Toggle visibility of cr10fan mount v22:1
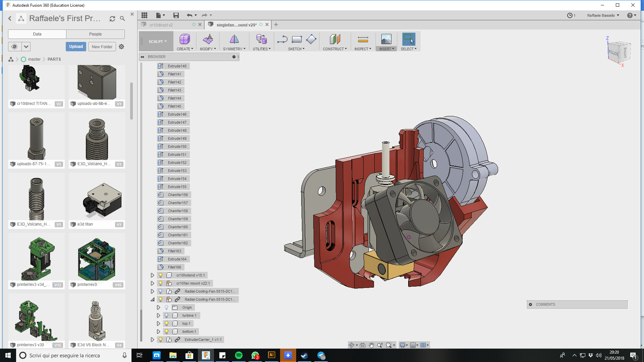Viewport: 644px width, 362px height. pyautogui.click(x=161, y=283)
